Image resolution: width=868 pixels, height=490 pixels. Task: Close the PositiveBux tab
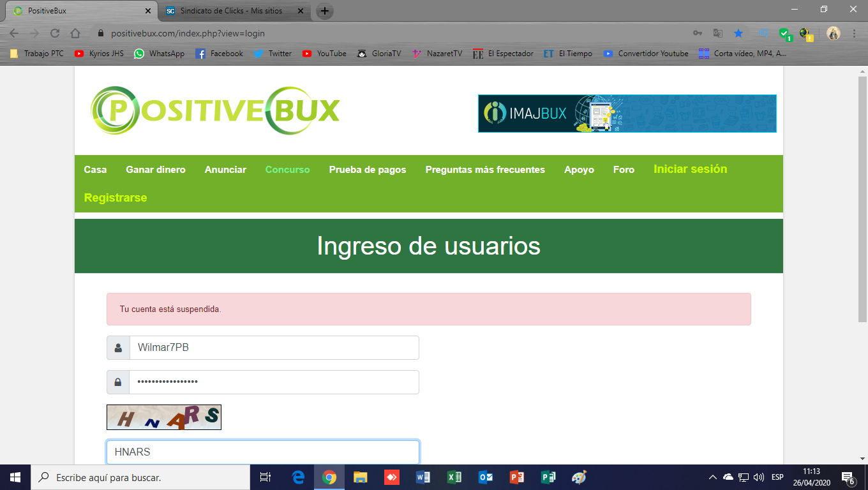click(x=148, y=11)
